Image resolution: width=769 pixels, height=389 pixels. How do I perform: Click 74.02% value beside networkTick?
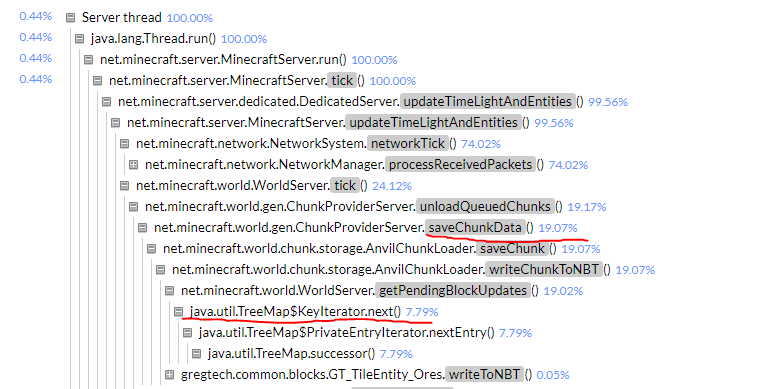(481, 144)
